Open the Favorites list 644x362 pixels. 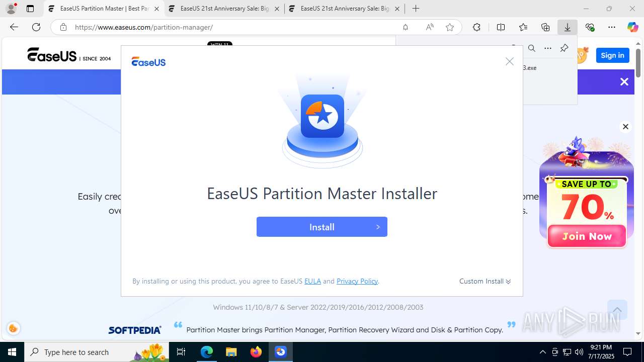click(x=523, y=27)
